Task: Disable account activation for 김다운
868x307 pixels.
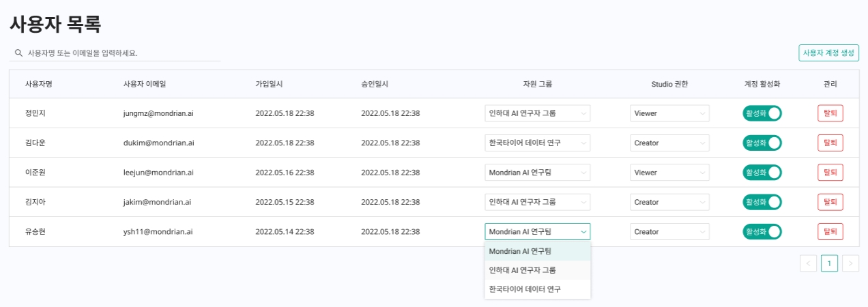Action: (762, 143)
